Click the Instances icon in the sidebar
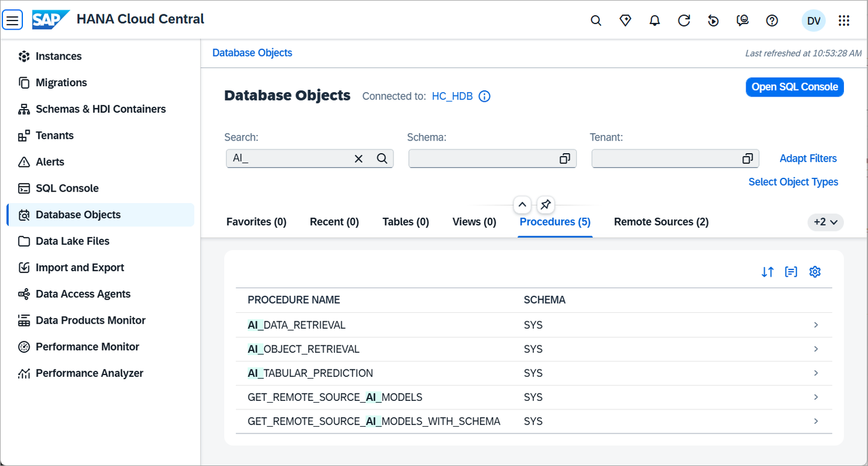 pyautogui.click(x=24, y=56)
